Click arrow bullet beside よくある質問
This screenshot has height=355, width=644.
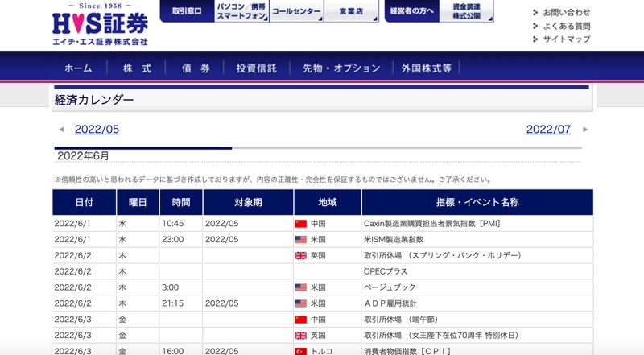[x=535, y=27]
